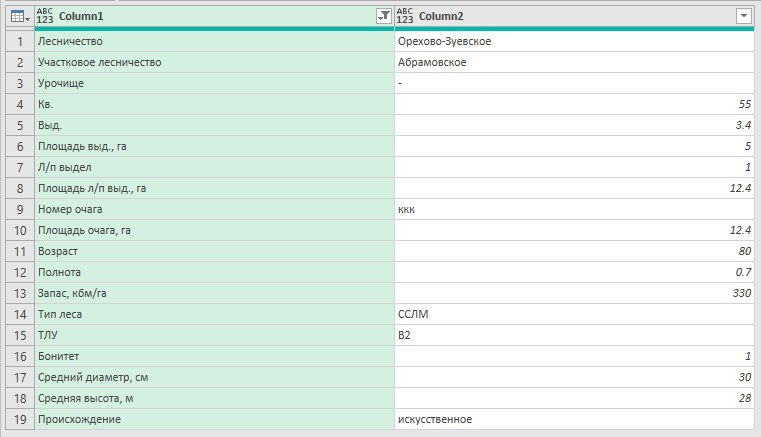
Task: Click the cell 'Происхождение'
Action: 215,419
